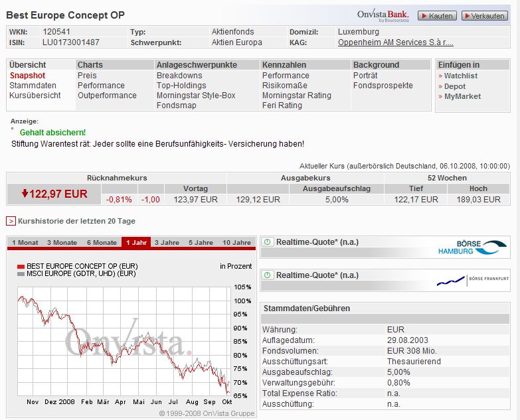The image size is (520, 420).
Task: Click the Frankfurt Realtime-Quote power icon
Action: 267,275
